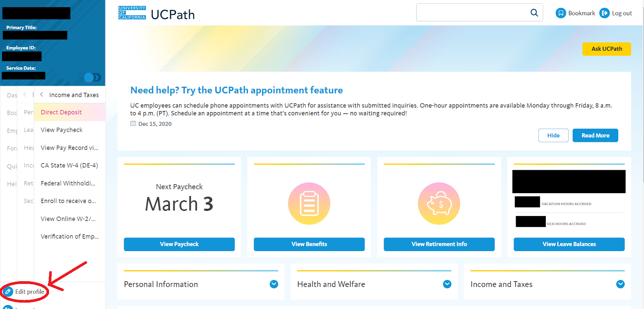644x309 pixels.
Task: Toggle the sidebar collapse switch
Action: pos(92,77)
